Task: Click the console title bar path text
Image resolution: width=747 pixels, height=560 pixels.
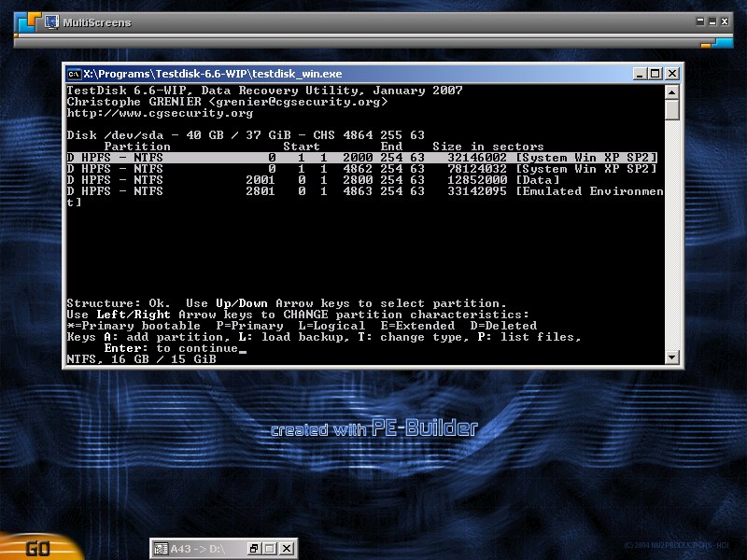Action: [x=213, y=74]
